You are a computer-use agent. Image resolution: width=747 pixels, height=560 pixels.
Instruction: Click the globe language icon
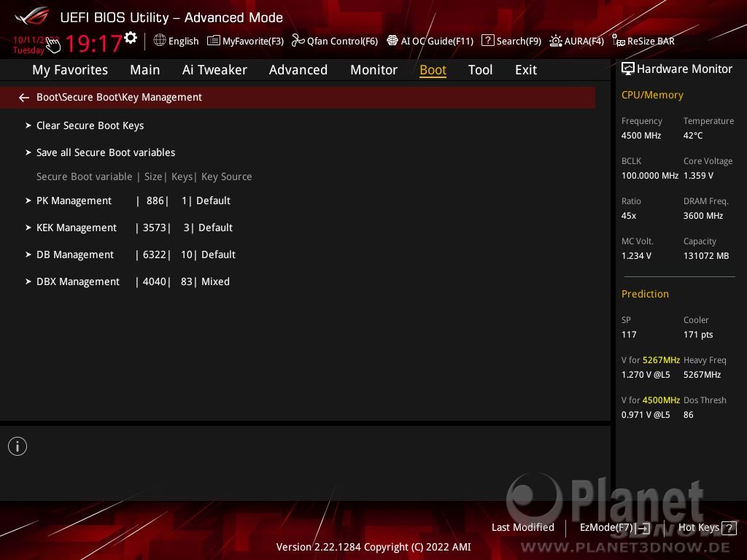click(x=160, y=41)
